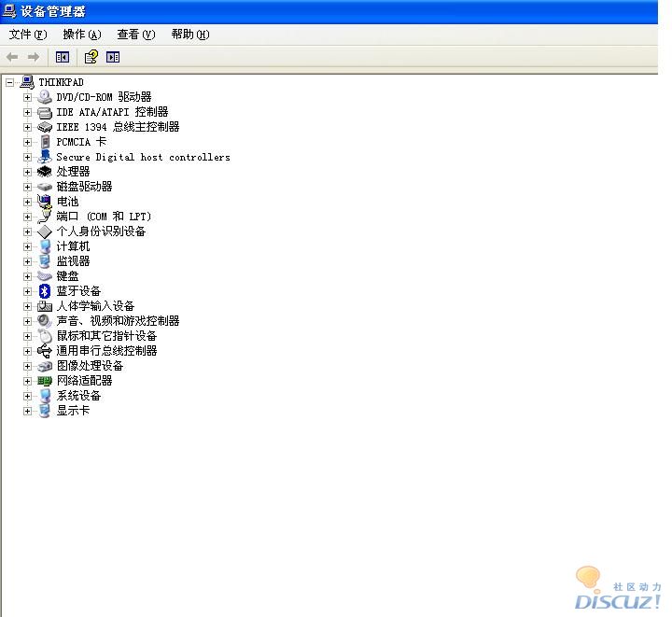
Task: Click the 监视器 monitor icon
Action: click(45, 261)
